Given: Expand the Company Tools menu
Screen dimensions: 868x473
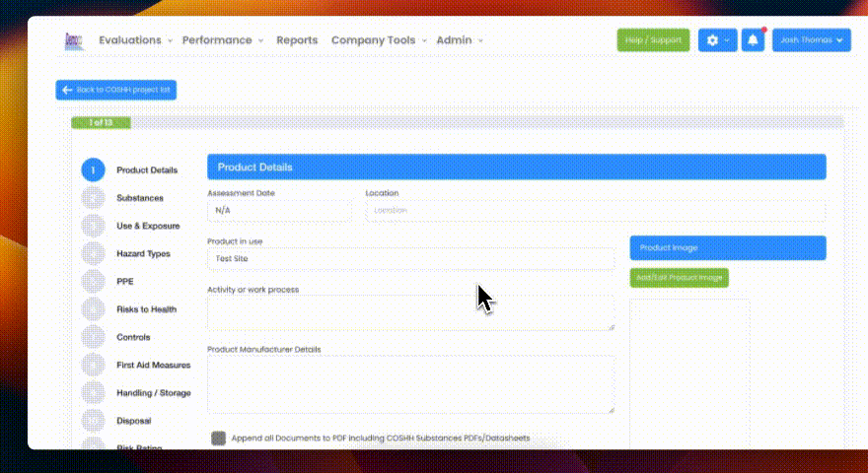Looking at the screenshot, I should (379, 40).
